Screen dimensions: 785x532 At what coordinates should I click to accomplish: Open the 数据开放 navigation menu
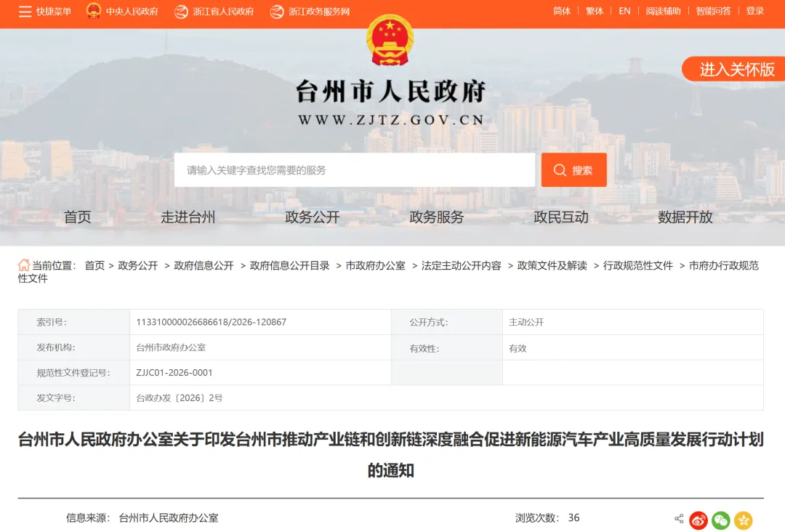coord(685,217)
